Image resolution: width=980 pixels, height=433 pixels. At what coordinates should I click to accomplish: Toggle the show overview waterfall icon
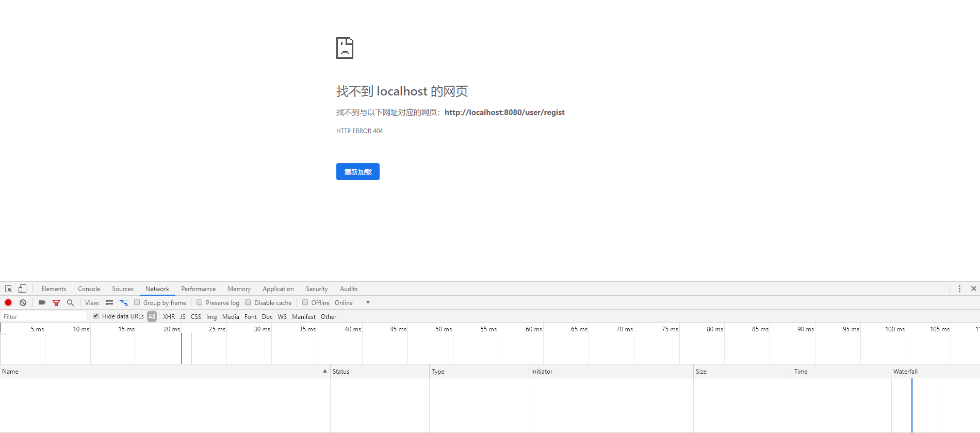point(124,302)
